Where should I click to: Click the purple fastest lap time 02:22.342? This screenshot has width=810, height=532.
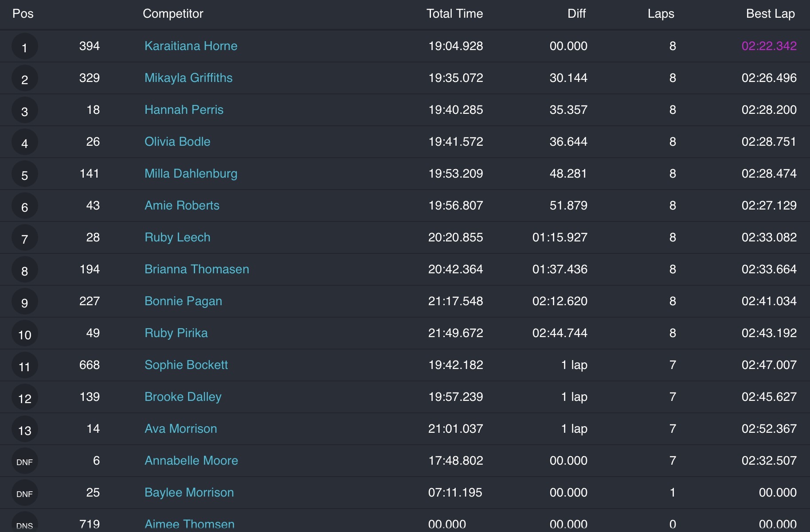(769, 46)
